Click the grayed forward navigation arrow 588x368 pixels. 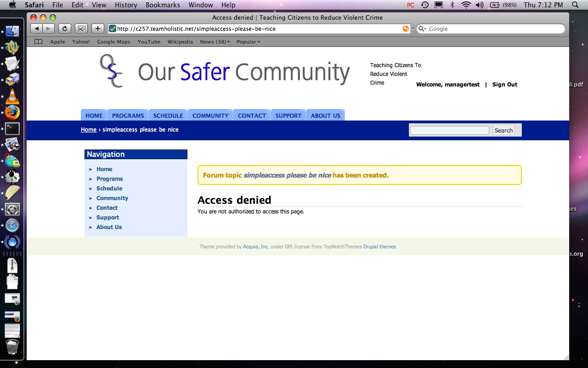click(x=48, y=28)
